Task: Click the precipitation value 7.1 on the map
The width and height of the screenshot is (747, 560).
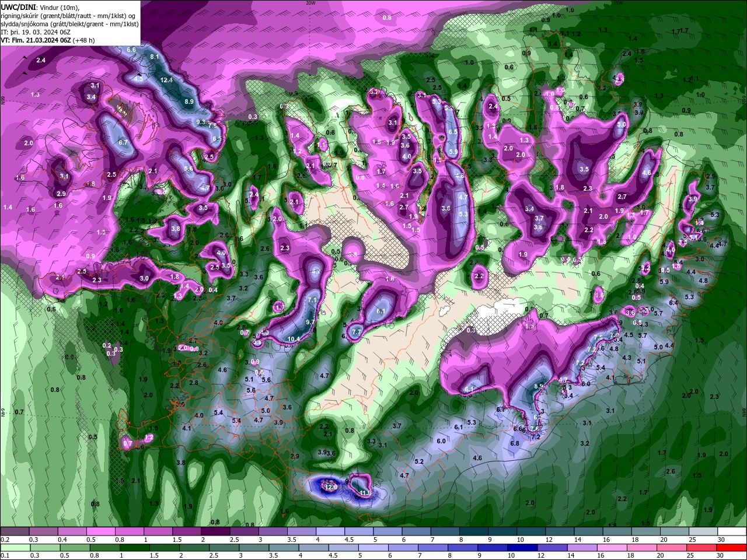Action: pos(312,300)
